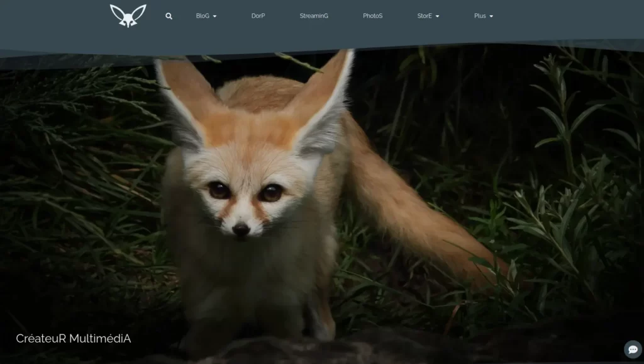Expand the Plus dropdown arrow
Image resolution: width=644 pixels, height=364 pixels.
pos(491,16)
